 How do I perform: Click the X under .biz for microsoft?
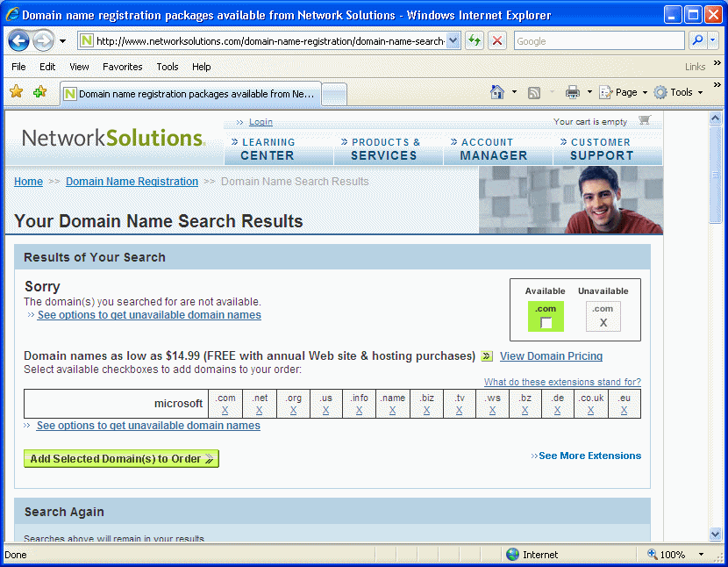pyautogui.click(x=426, y=411)
